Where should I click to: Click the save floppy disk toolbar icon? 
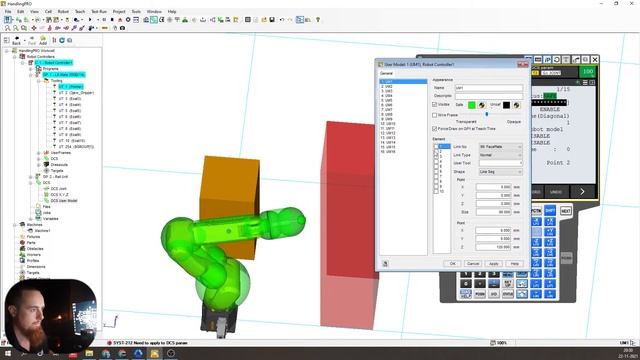[272, 20]
